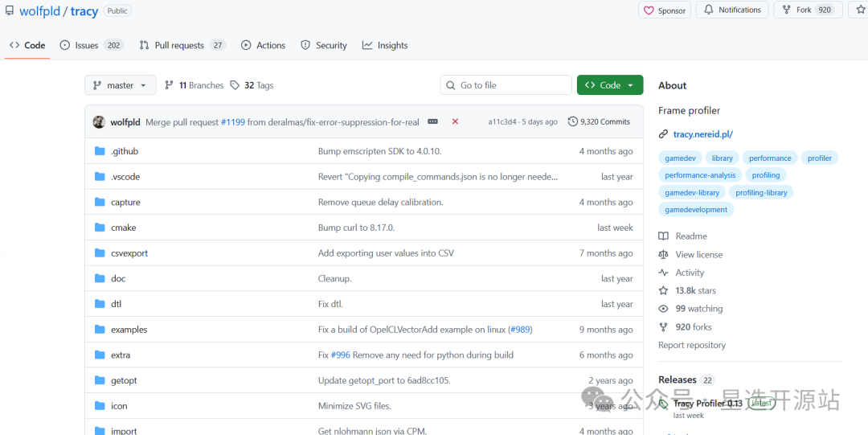
Task: Open the icon folder
Action: point(119,406)
